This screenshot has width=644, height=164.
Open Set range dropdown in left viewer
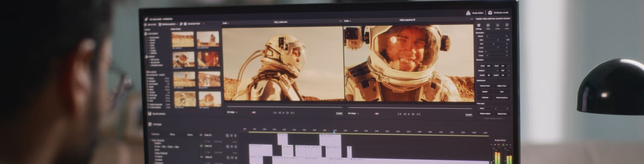(232, 112)
